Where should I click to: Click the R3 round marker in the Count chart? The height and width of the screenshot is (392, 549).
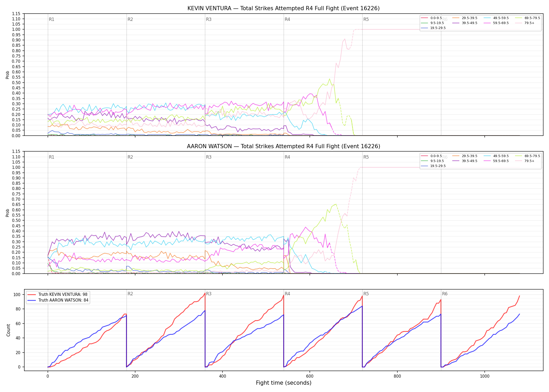(209, 294)
